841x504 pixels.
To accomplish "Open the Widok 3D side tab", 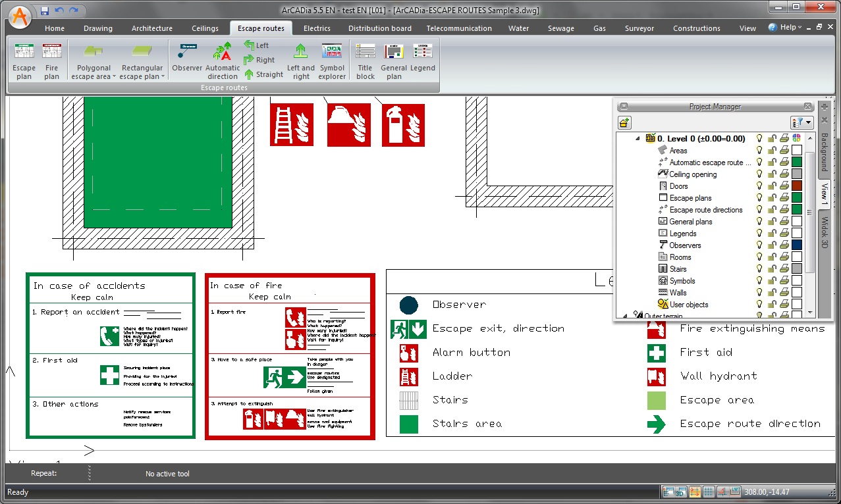I will click(x=824, y=232).
